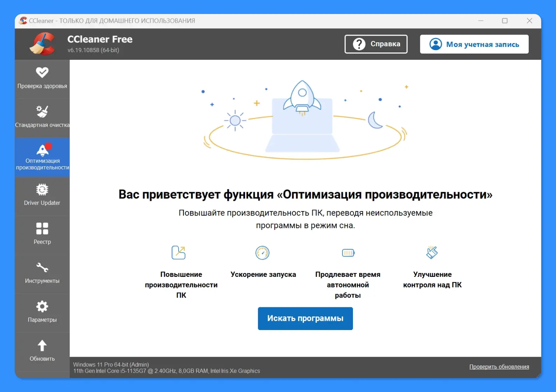Click the Повышение производительности ПК icon
Viewport: 556px width, 392px height.
click(179, 252)
